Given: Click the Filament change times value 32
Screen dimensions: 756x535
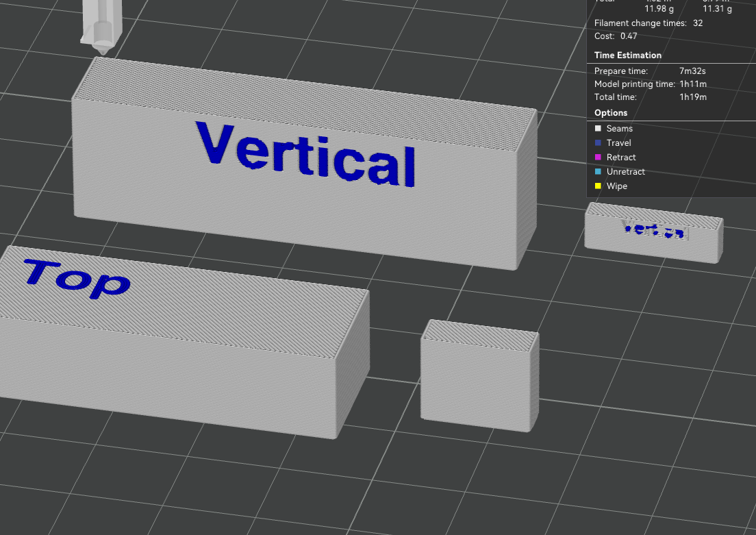Looking at the screenshot, I should (698, 23).
